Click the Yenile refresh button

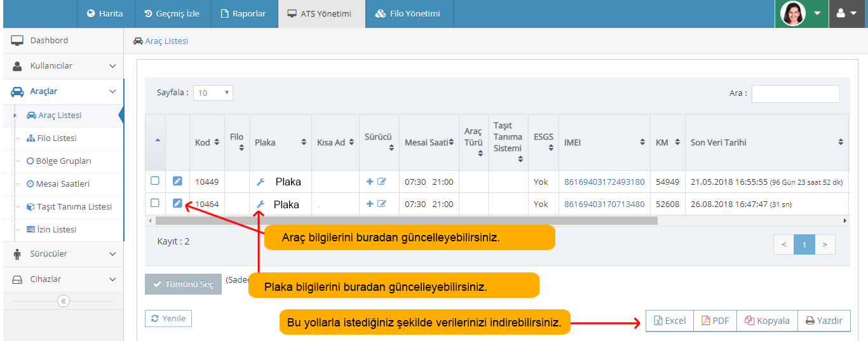click(x=168, y=319)
